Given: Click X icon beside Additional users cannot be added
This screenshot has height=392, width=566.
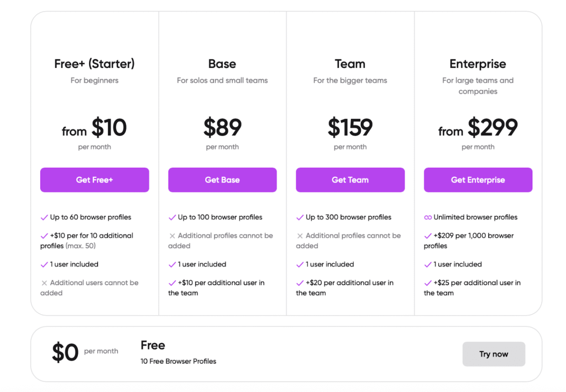Looking at the screenshot, I should [44, 283].
